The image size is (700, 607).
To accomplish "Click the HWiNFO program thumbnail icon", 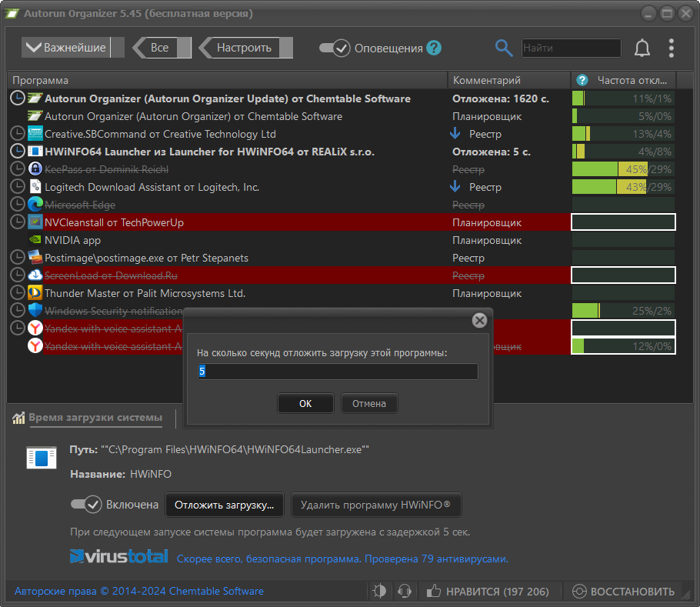I will tap(42, 458).
